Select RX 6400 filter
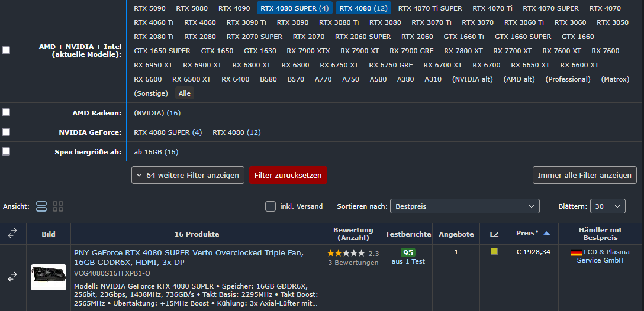 236,79
